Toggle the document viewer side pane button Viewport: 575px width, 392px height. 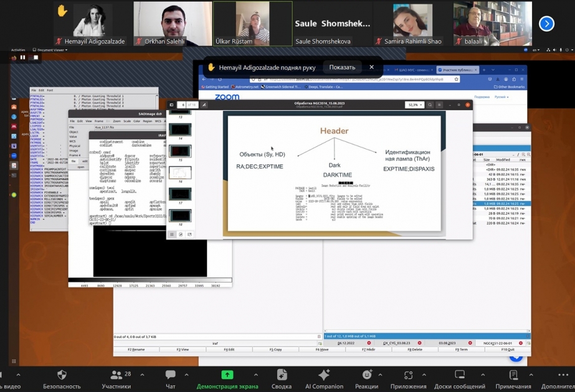coord(171,105)
